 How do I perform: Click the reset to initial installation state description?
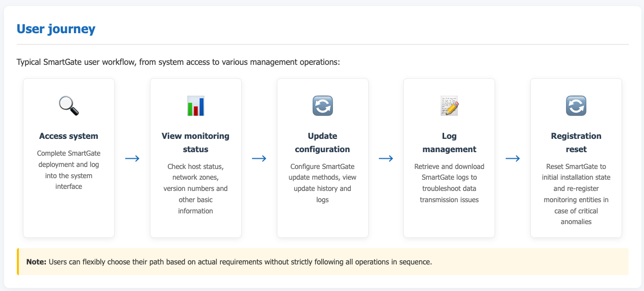point(576,194)
